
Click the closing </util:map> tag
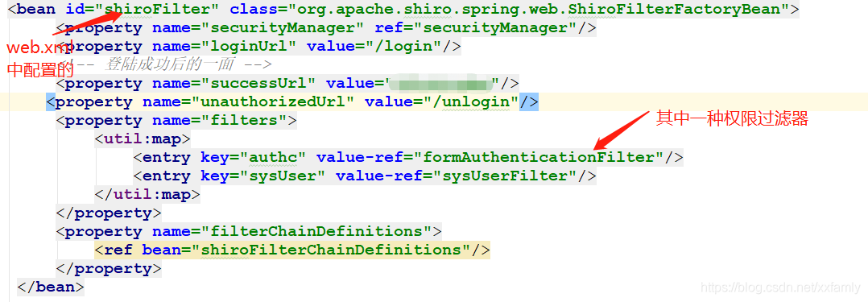[x=147, y=195]
